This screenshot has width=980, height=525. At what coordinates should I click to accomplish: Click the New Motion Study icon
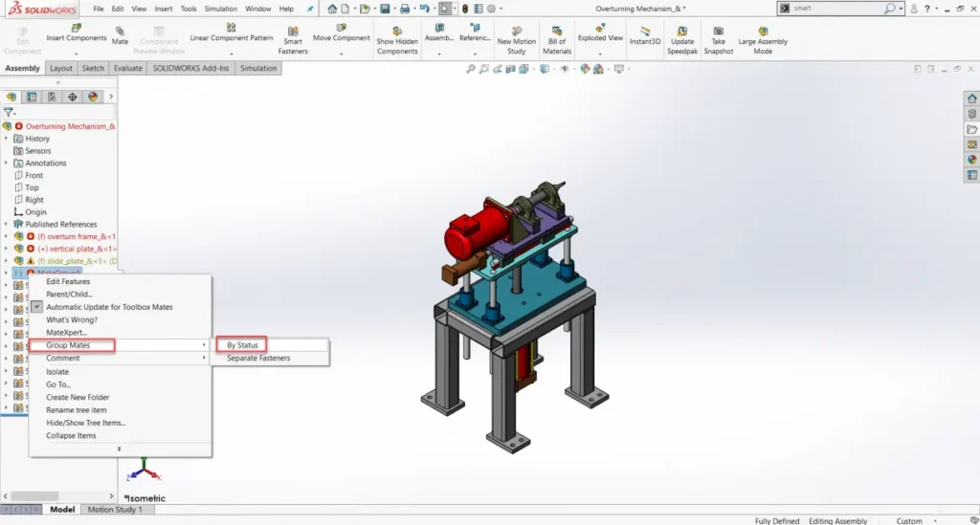pyautogui.click(x=517, y=31)
